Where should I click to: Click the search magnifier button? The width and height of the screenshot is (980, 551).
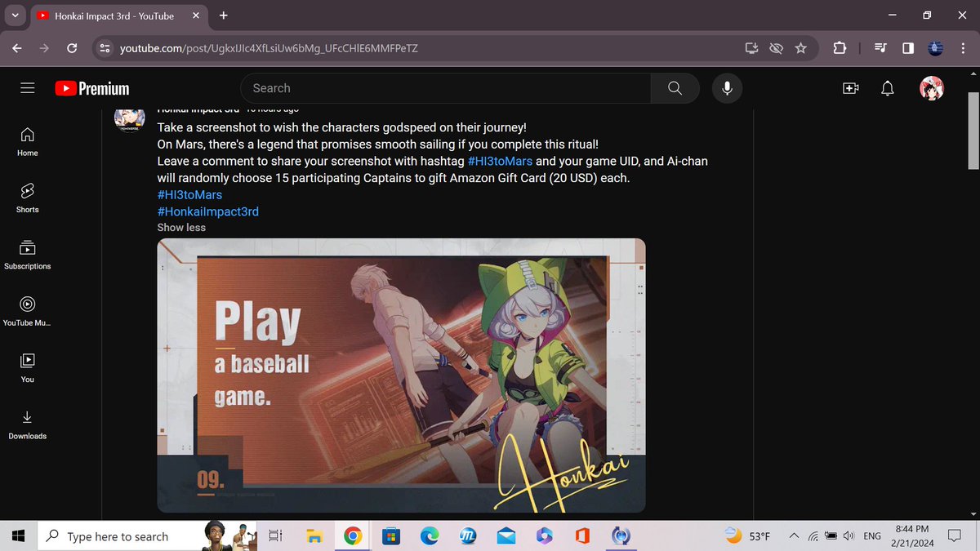coord(675,88)
